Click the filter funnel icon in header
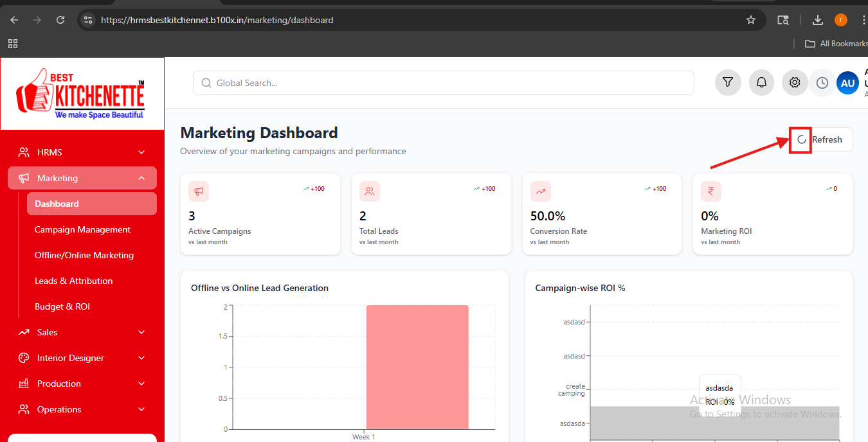This screenshot has height=442, width=868. (728, 83)
